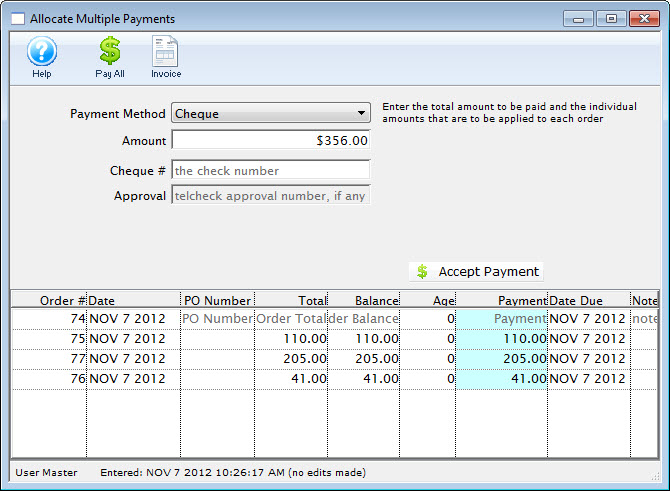
Task: Click the Payment column header
Action: tap(502, 300)
